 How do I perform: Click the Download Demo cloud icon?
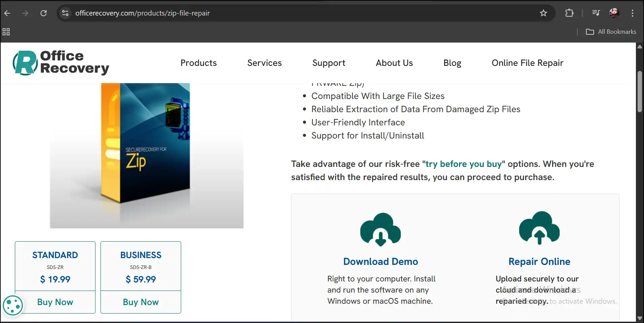tap(381, 229)
